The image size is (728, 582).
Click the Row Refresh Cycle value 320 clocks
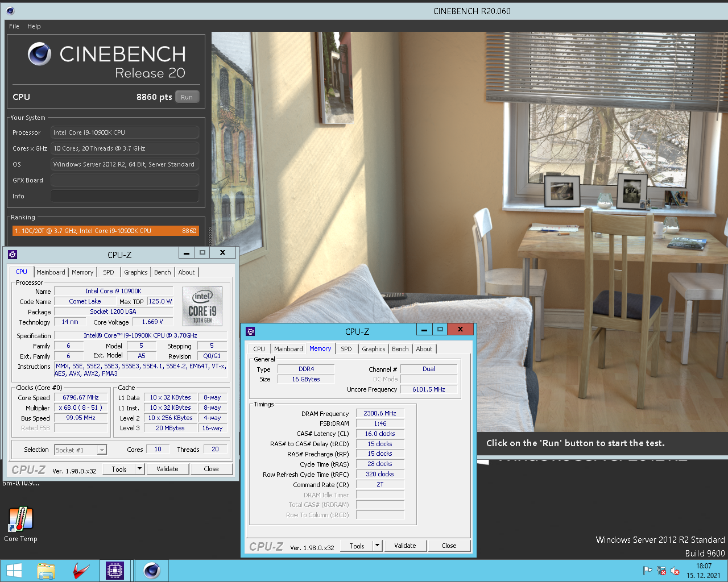point(380,474)
